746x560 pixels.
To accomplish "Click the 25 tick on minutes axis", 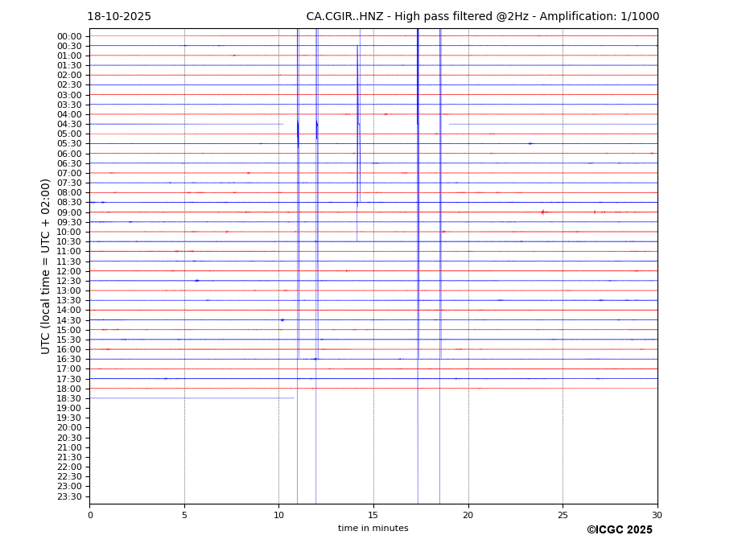I will pyautogui.click(x=563, y=515).
